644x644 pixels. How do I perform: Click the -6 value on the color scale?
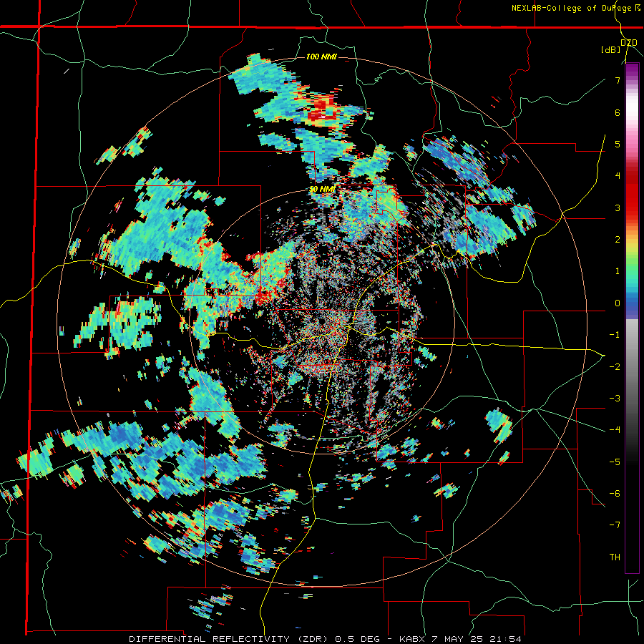coord(615,493)
